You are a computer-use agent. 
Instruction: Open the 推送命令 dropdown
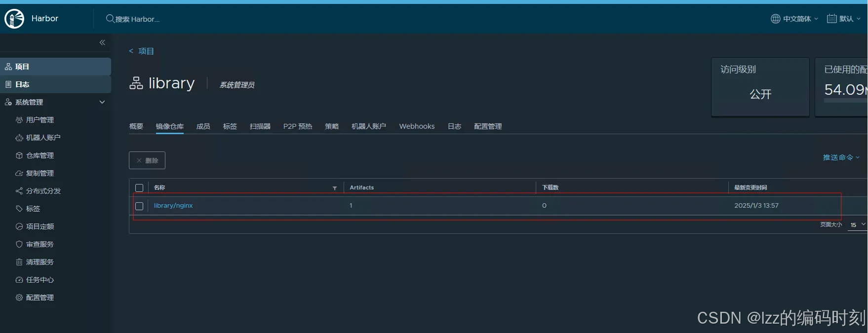click(x=841, y=157)
